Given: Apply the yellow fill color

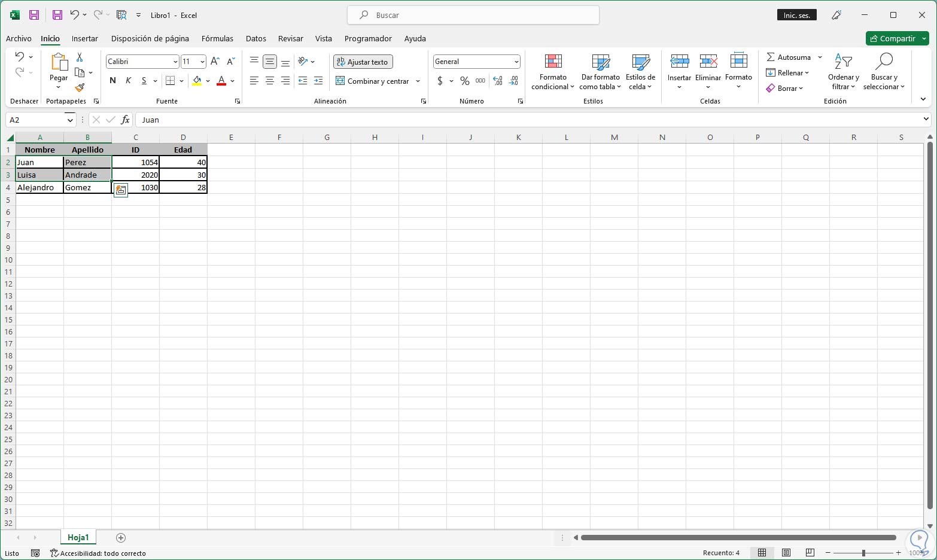Looking at the screenshot, I should tap(197, 81).
